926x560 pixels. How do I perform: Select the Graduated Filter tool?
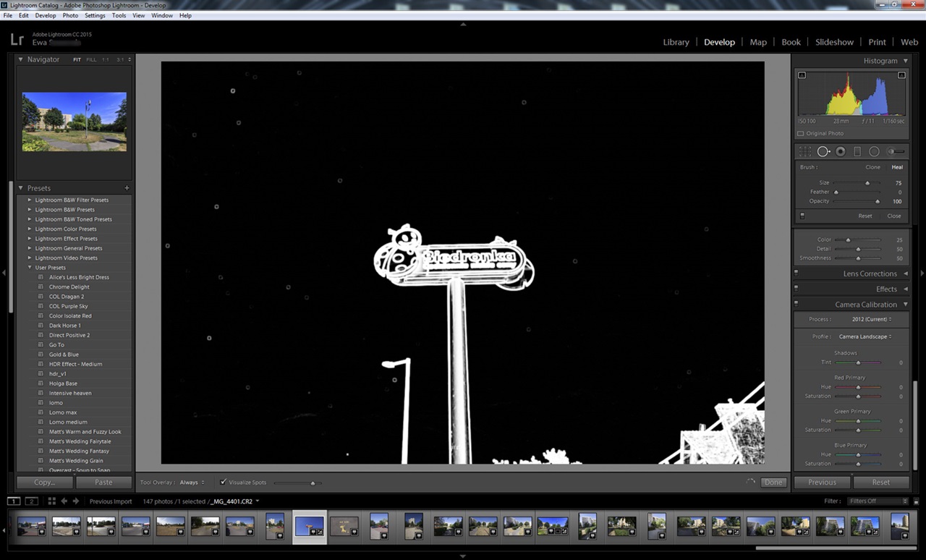click(857, 152)
